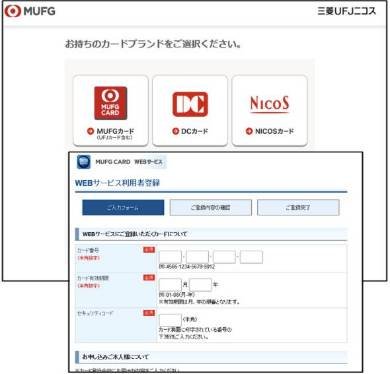The width and height of the screenshot is (390, 374).
Task: Select the ご登録完了 step tab
Action: 298,208
